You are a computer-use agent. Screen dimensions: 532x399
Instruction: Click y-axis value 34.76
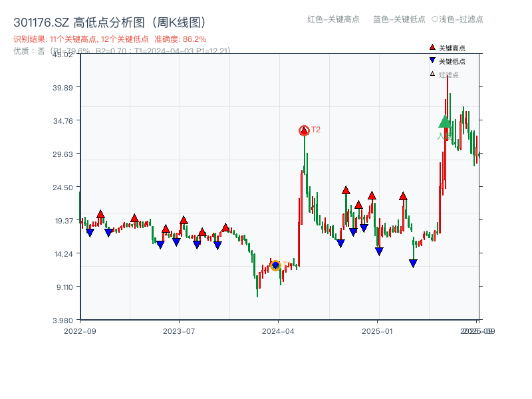point(63,121)
